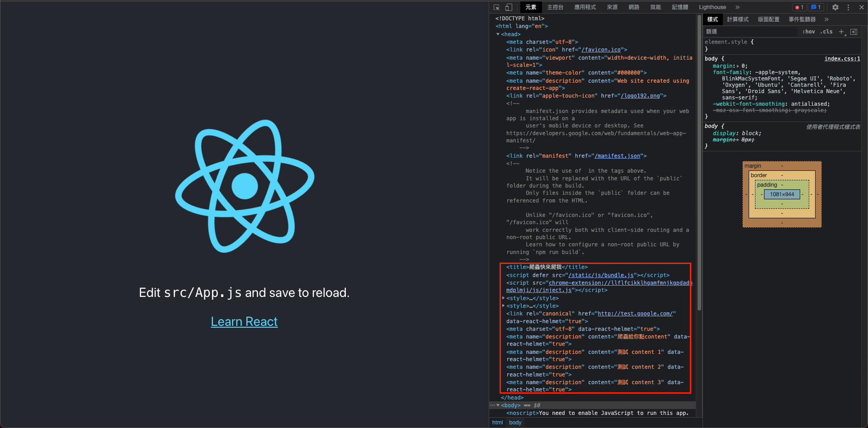Switch to the 主控台 tab
This screenshot has height=428, width=868.
pyautogui.click(x=555, y=7)
